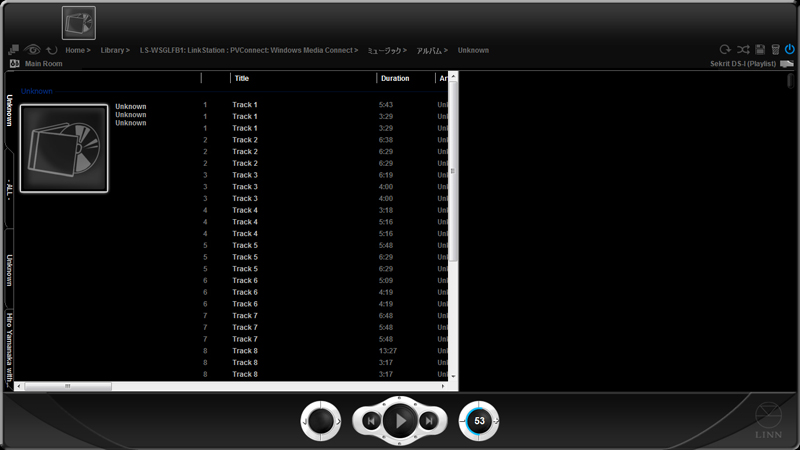The image size is (800, 450).
Task: Skip to the next track
Action: tap(429, 421)
